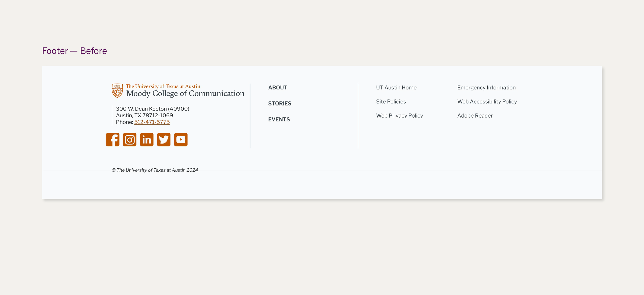The height and width of the screenshot is (295, 644).
Task: Visit the Site Policies link
Action: coord(391,102)
